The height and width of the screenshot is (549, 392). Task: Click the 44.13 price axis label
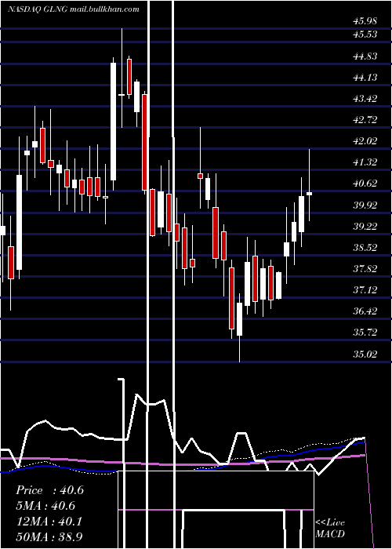365,78
